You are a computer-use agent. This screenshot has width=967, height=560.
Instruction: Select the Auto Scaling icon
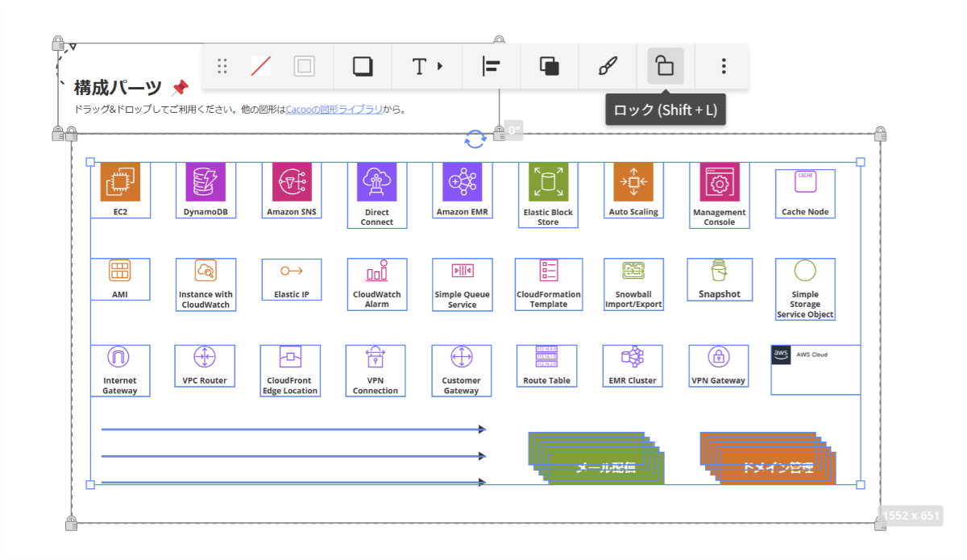tap(633, 182)
